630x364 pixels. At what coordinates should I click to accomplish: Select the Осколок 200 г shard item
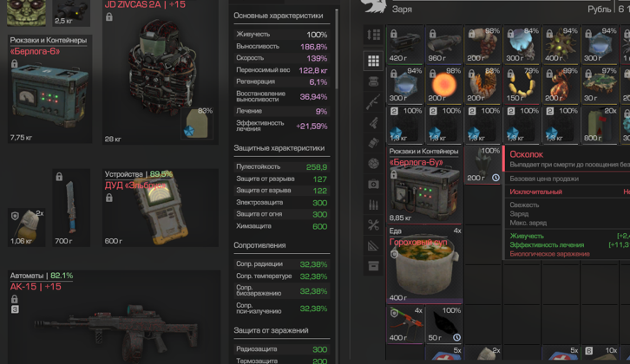pyautogui.click(x=482, y=165)
